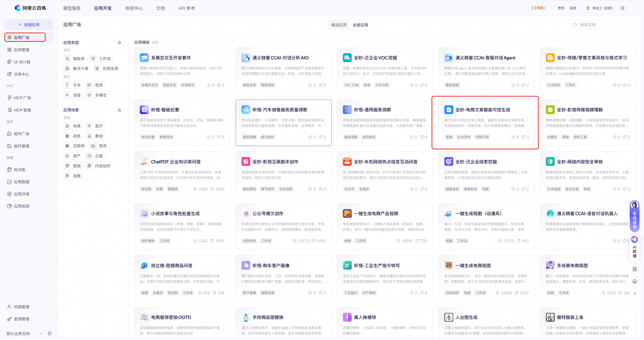Open the 体验中心 top menu
644x340 pixels.
coord(134,8)
